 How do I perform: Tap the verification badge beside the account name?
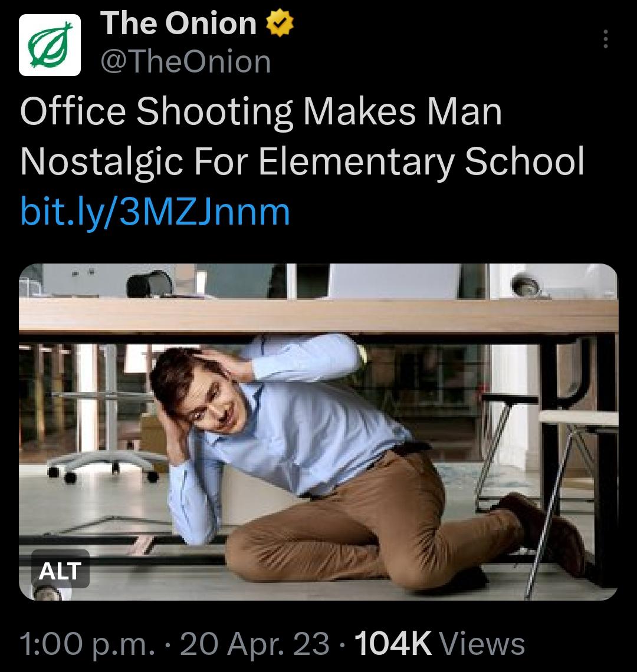(x=278, y=24)
